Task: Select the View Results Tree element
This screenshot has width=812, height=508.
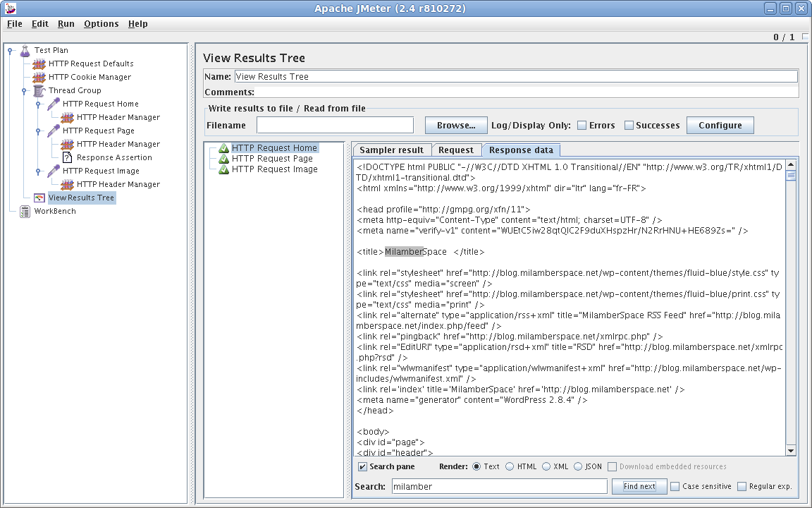Action: coord(82,198)
